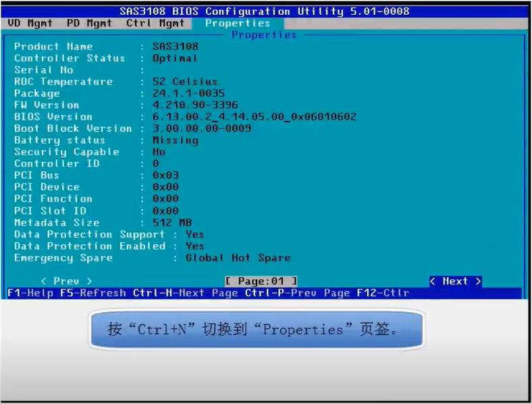532x404 pixels.
Task: Click the Controller Status value Optimal
Action: (174, 58)
